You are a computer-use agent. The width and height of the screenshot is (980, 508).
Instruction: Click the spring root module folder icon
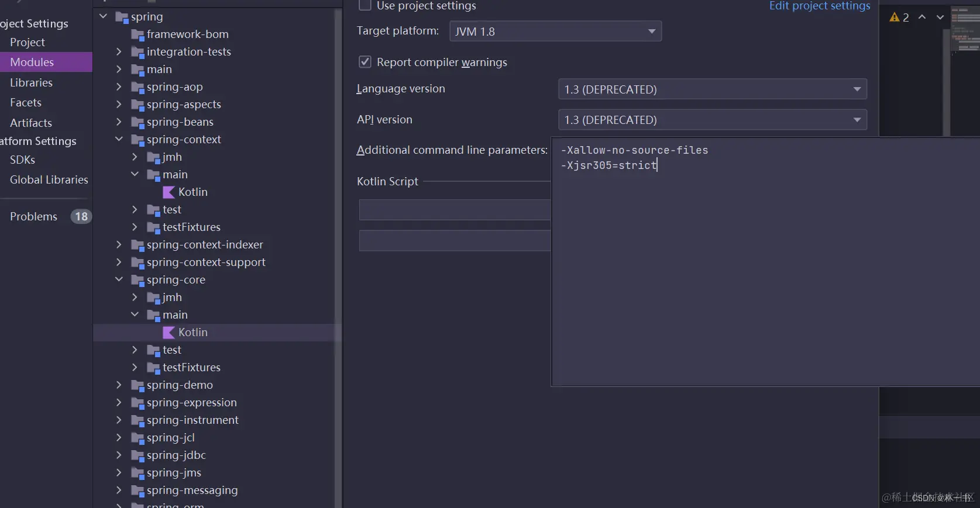[122, 17]
